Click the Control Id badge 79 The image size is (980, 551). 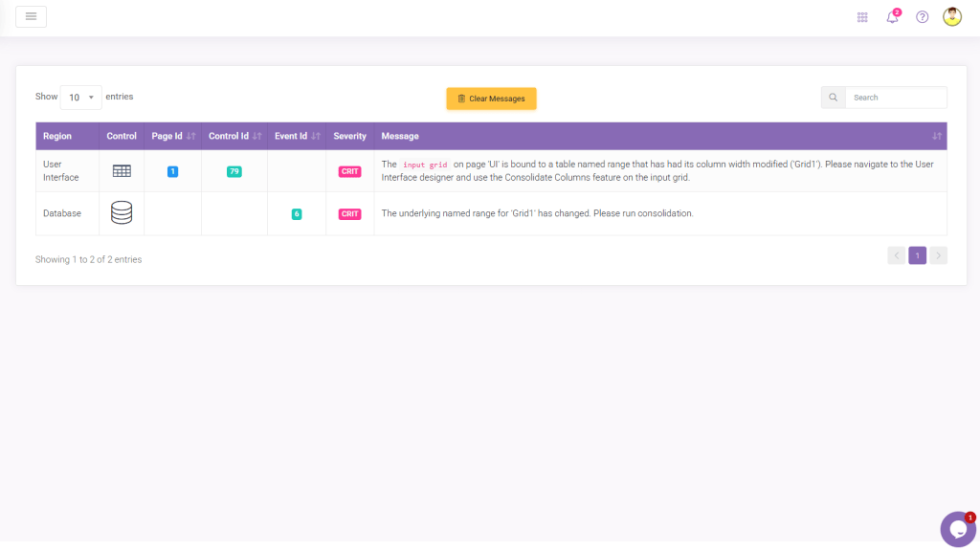point(234,171)
